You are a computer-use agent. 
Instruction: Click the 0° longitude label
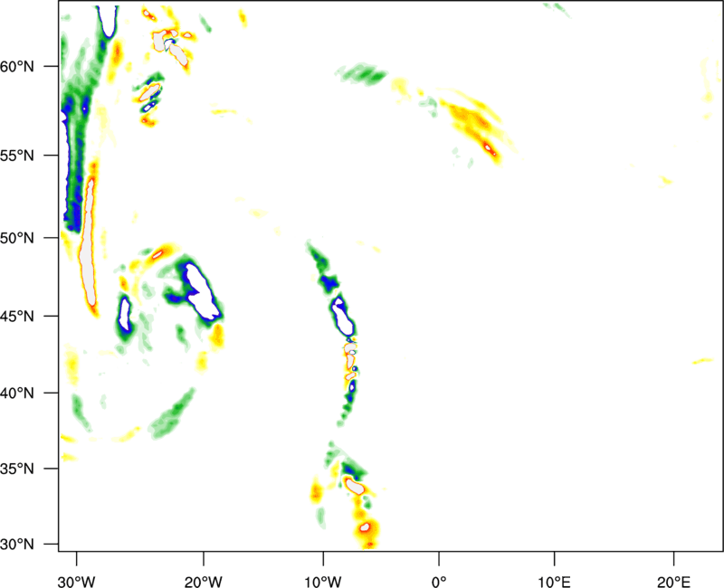(439, 582)
